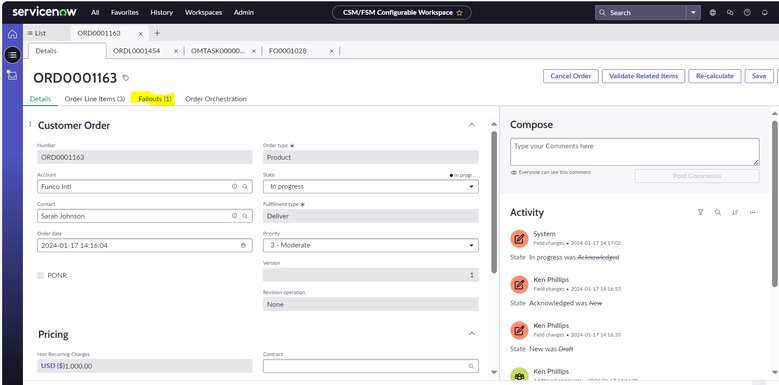Click the CSM/FSM Configurable Workspace pill

(x=401, y=13)
